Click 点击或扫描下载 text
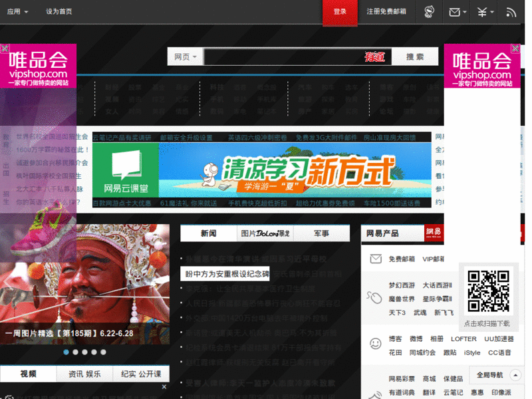The width and height of the screenshot is (532, 399). [x=487, y=323]
